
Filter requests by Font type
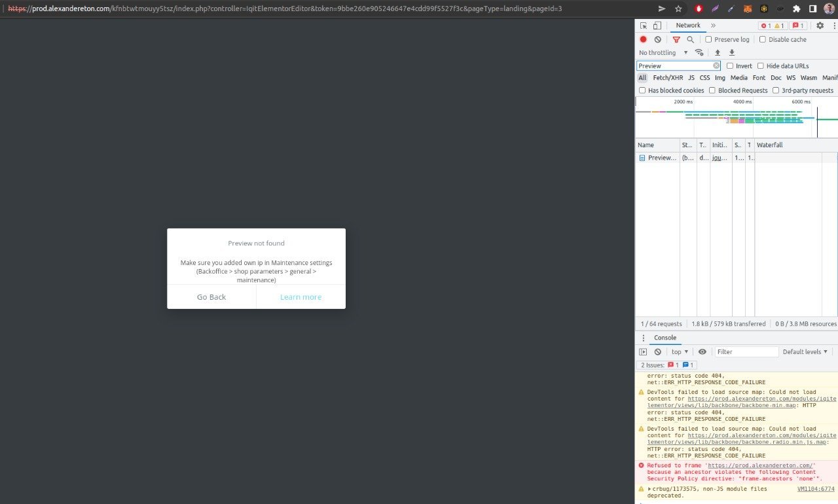click(x=759, y=78)
